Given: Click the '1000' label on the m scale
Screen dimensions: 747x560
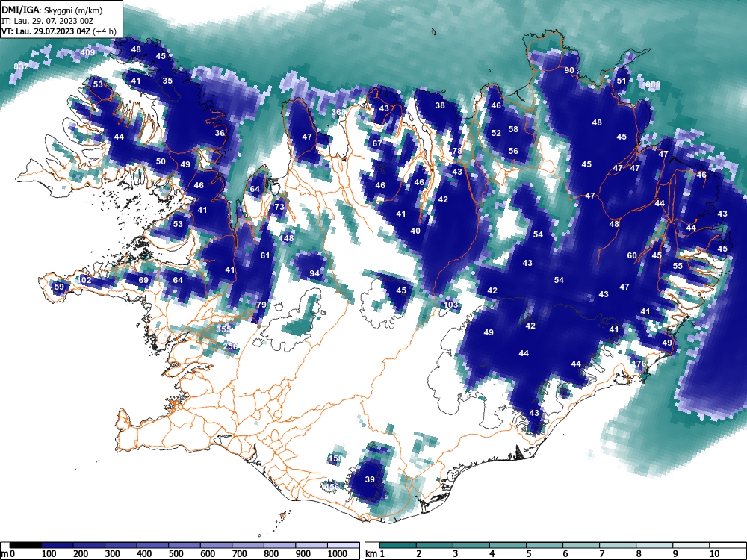Looking at the screenshot, I should pyautogui.click(x=338, y=554).
